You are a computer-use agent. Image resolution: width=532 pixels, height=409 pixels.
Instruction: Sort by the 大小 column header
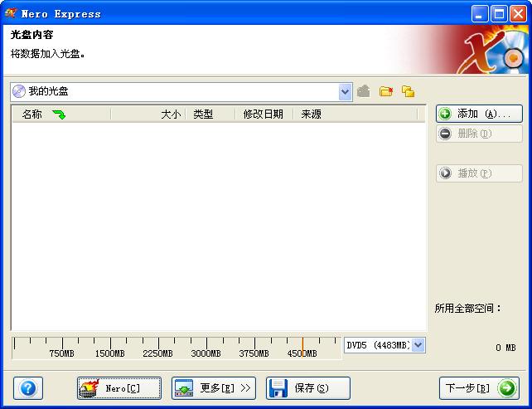pos(148,114)
